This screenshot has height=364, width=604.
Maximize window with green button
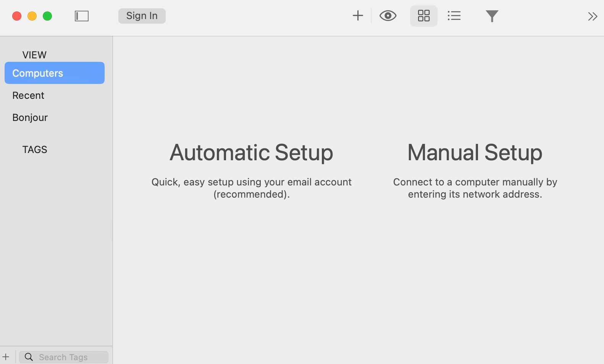tap(47, 16)
